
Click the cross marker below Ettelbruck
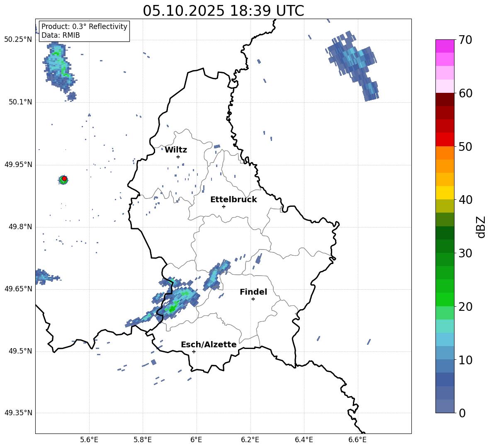click(x=224, y=206)
